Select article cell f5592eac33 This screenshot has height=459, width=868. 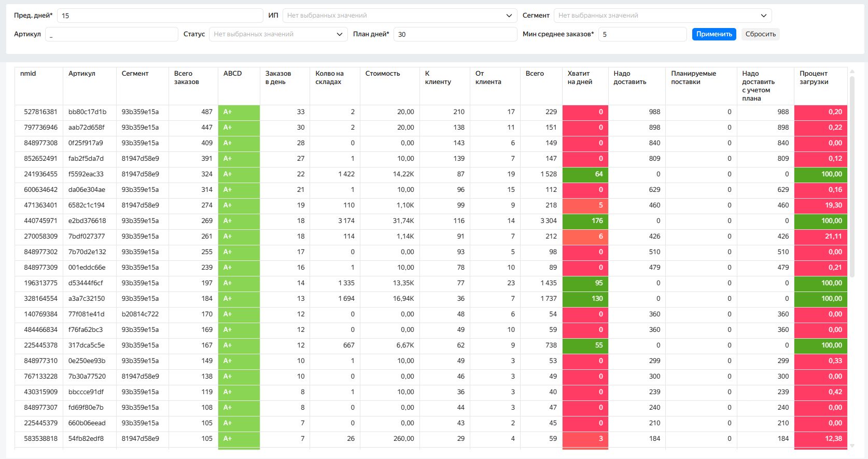pos(86,174)
